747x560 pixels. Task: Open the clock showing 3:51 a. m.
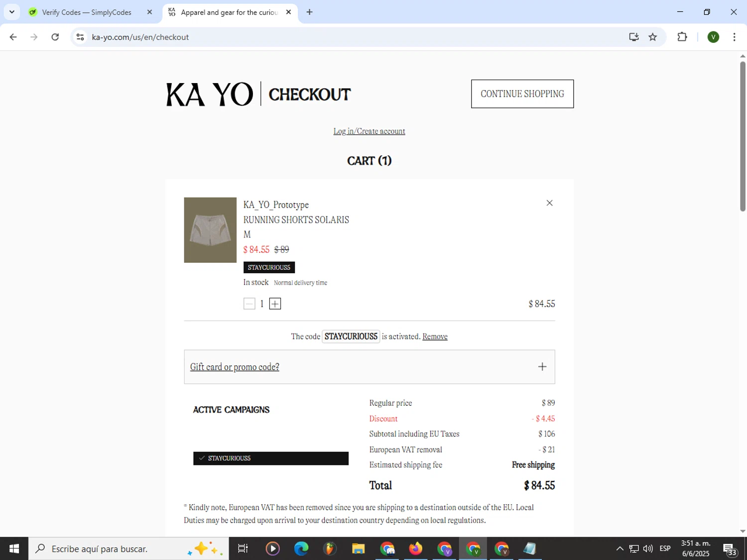[x=696, y=549]
